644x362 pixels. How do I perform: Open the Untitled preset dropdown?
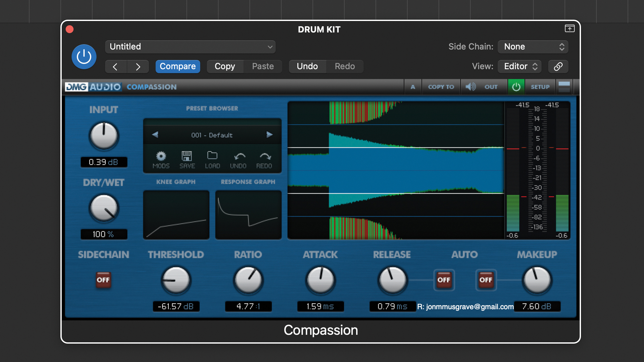pos(190,47)
